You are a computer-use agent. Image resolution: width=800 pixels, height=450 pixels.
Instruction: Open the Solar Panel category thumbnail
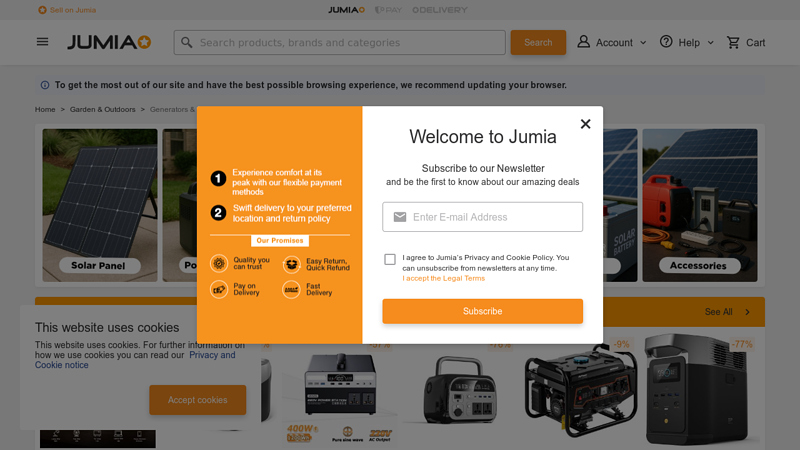(x=100, y=205)
